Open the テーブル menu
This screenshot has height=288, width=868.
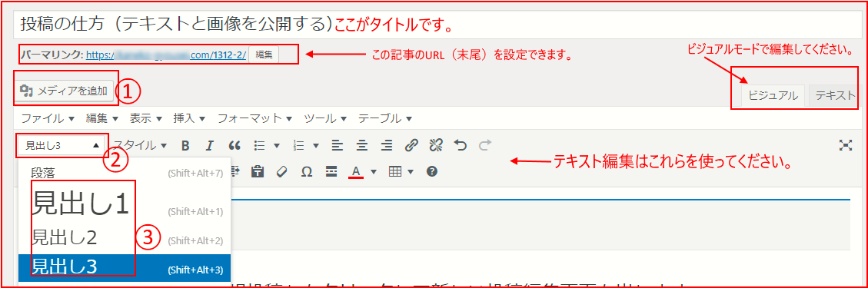click(384, 118)
